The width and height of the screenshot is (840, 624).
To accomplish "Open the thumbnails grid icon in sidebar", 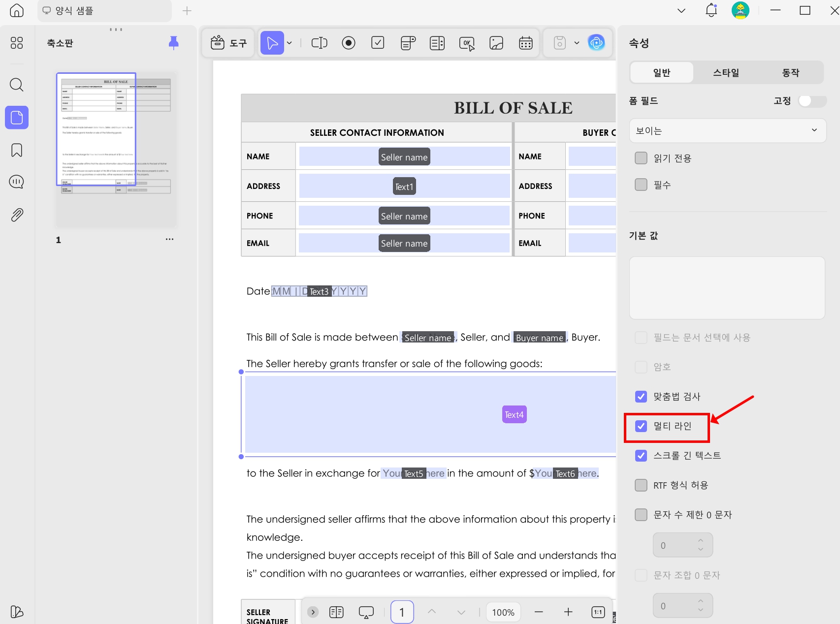I will click(17, 43).
